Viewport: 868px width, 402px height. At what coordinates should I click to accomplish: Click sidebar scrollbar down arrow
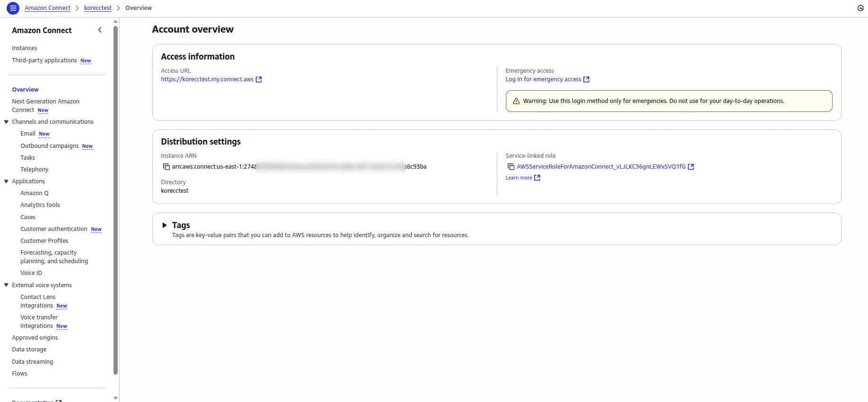pyautogui.click(x=116, y=398)
